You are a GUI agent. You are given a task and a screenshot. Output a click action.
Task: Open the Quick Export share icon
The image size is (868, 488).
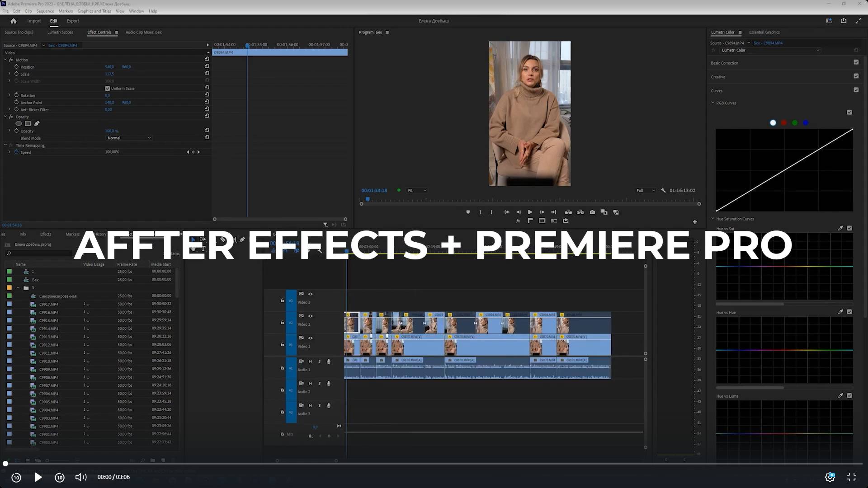point(843,21)
